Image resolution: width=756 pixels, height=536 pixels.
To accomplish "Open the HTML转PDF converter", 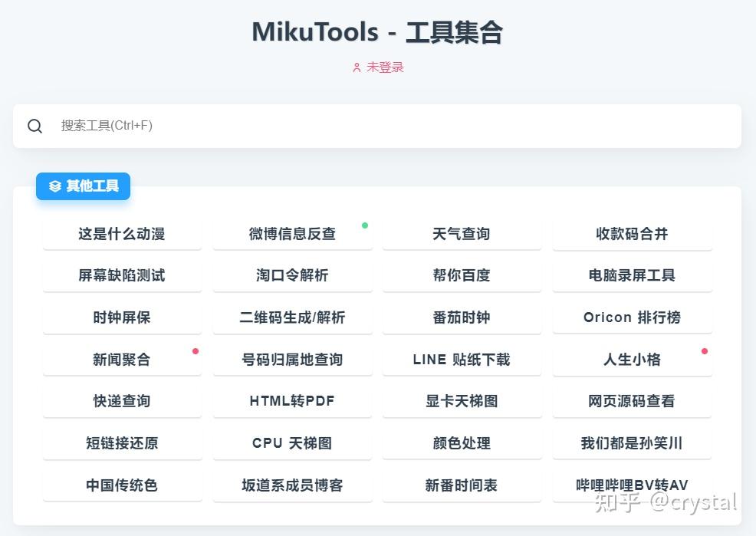I will pos(293,400).
